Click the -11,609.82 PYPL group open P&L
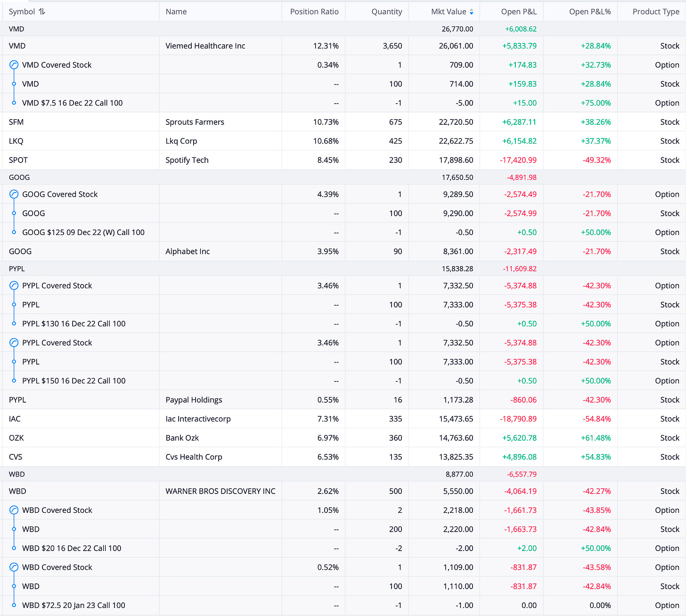 520,268
